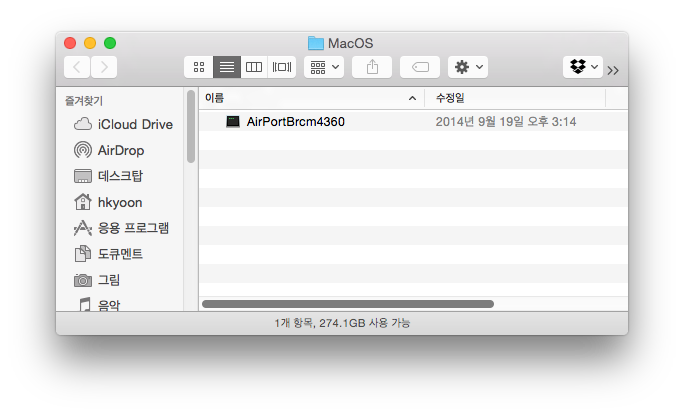Click the 그림 camera icon
The image size is (684, 415).
pyautogui.click(x=83, y=280)
